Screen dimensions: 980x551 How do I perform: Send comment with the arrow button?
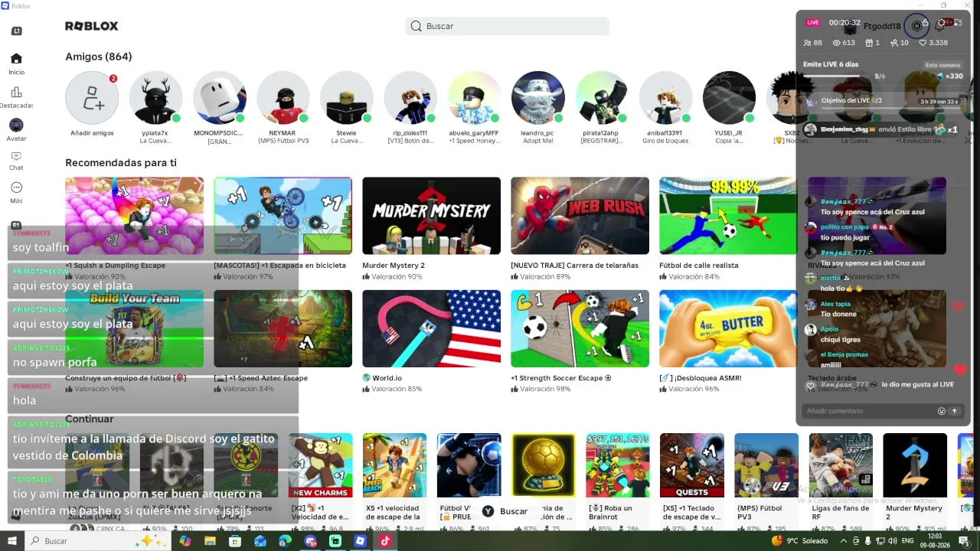coord(955,411)
